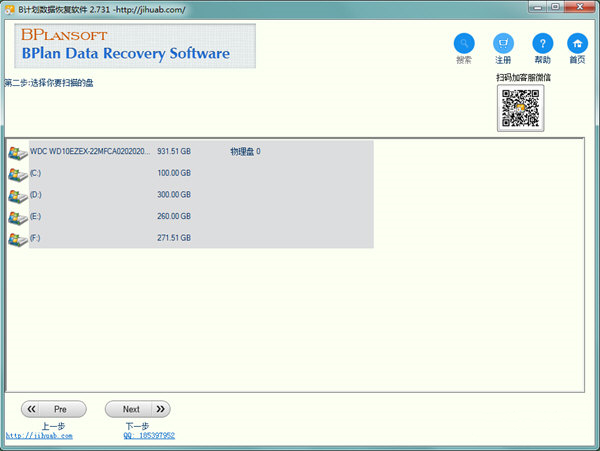Image resolution: width=600 pixels, height=451 pixels.
Task: Click the 搜索 search icon
Action: tap(464, 44)
